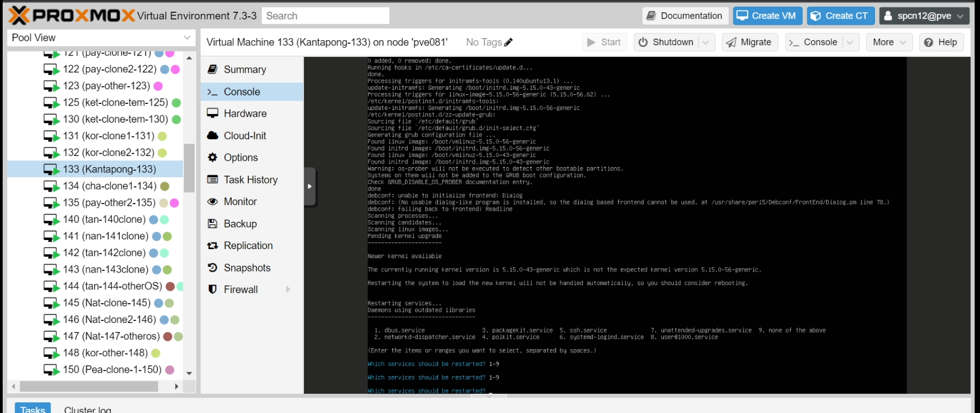
Task: Click the Summary notebook icon
Action: (x=213, y=69)
